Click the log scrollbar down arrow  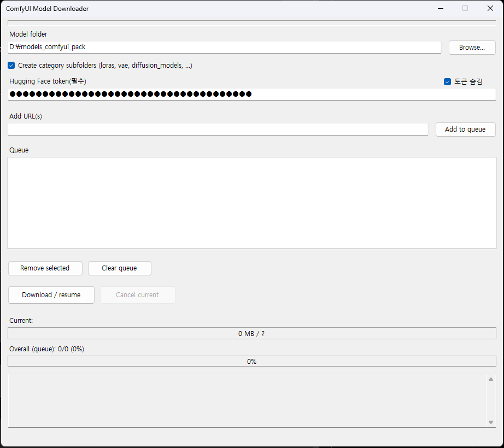pos(491,422)
